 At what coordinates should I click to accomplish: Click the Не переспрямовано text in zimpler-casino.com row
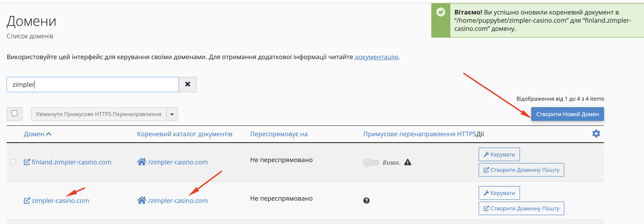281,198
